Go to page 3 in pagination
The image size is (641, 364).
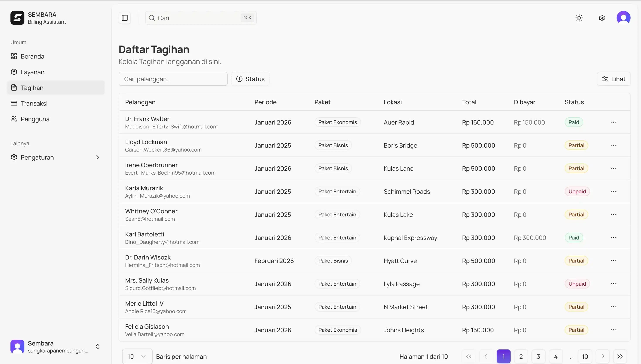538,356
